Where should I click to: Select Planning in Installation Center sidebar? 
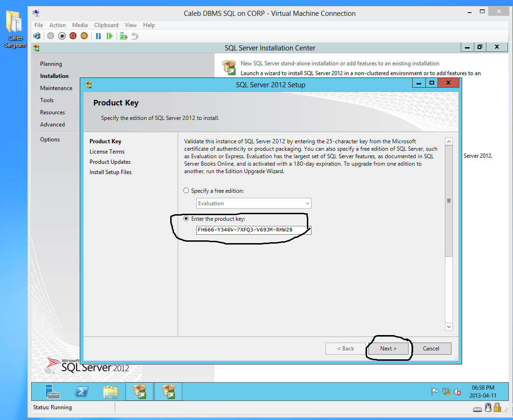[51, 64]
